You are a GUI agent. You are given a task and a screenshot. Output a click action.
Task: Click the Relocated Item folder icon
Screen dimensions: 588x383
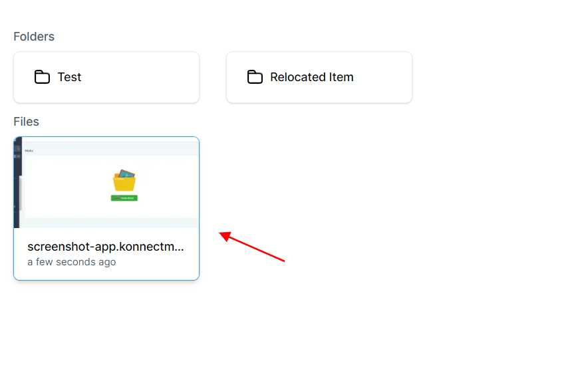coord(255,77)
